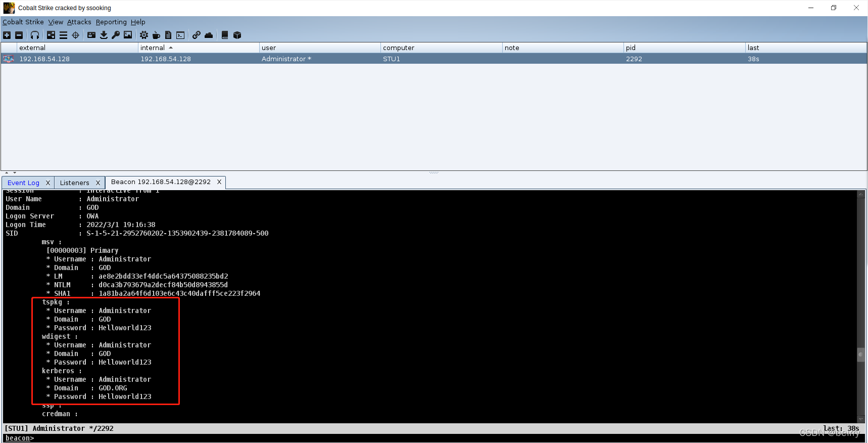Click the console vertical scrollbar thumb
The height and width of the screenshot is (443, 868).
coord(860,355)
